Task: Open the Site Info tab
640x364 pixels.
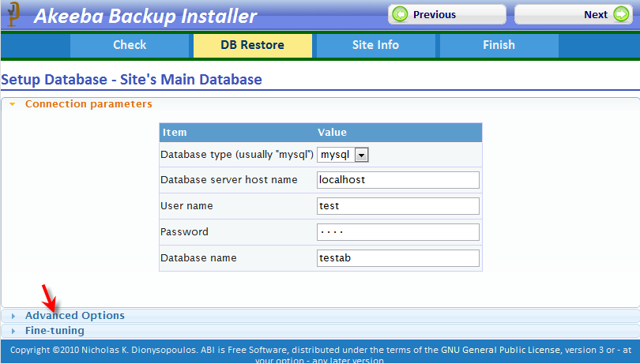Action: pos(376,45)
